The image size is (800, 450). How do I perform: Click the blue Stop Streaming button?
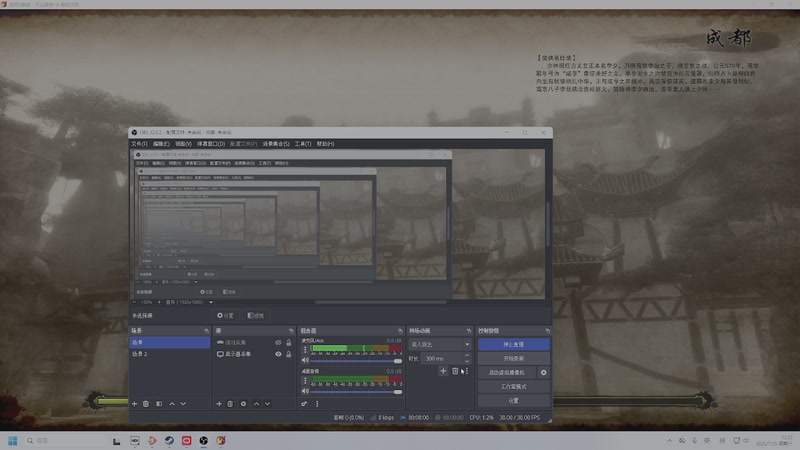[x=514, y=344]
